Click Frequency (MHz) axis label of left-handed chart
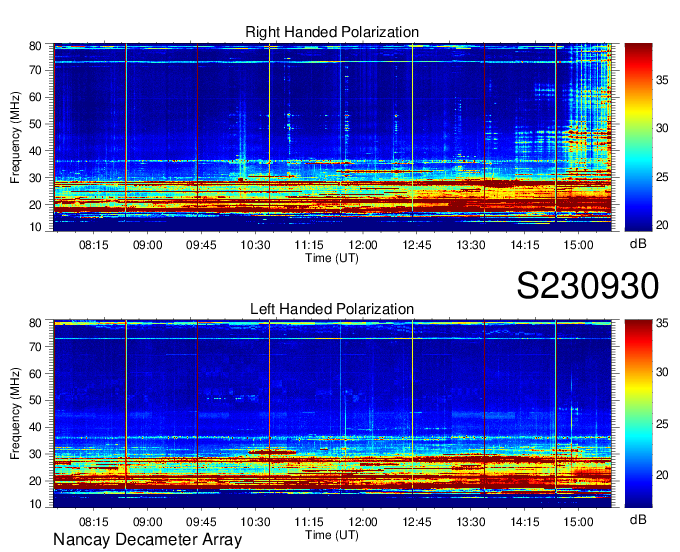The image size is (680, 552). click(x=15, y=414)
